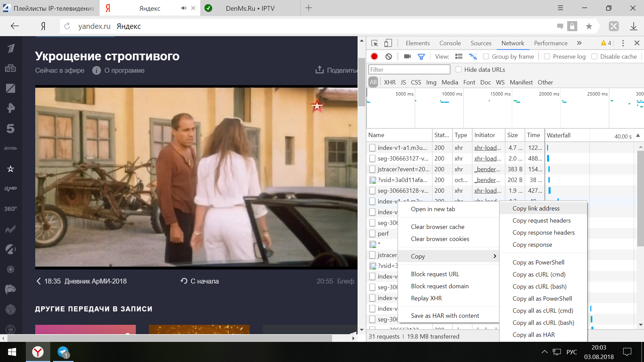The image size is (644, 362).
Task: Switch to the Console tab
Action: 450,43
